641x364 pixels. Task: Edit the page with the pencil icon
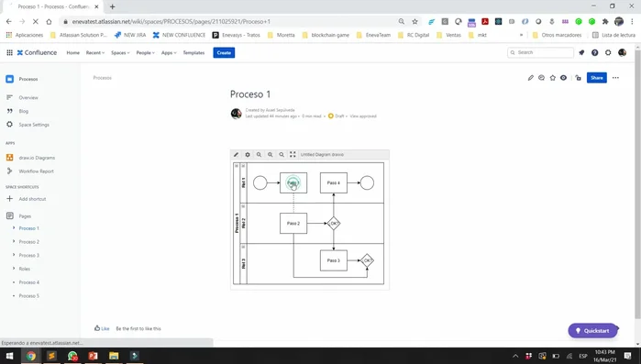531,78
